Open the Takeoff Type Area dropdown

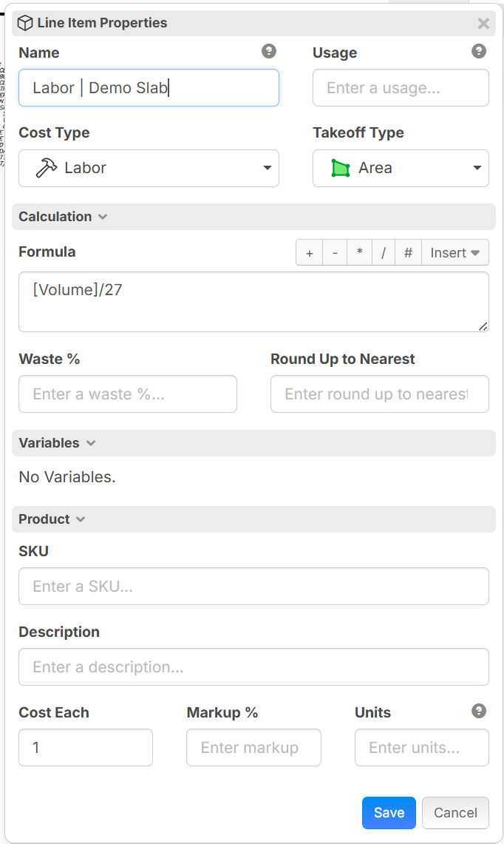pyautogui.click(x=401, y=169)
